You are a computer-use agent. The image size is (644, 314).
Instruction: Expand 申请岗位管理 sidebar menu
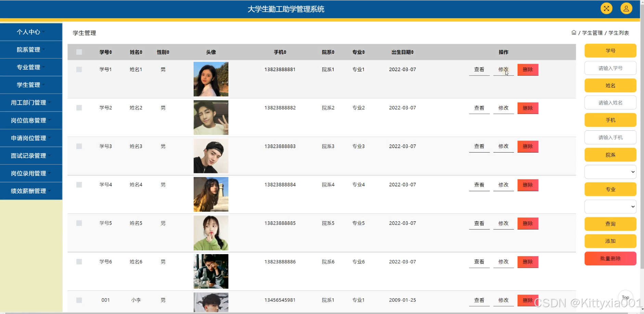point(31,138)
